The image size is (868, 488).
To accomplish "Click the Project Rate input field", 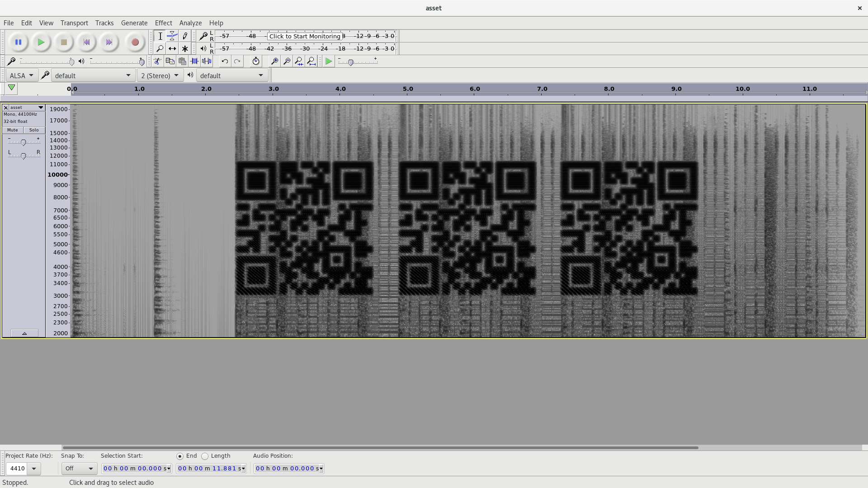I will (x=17, y=469).
